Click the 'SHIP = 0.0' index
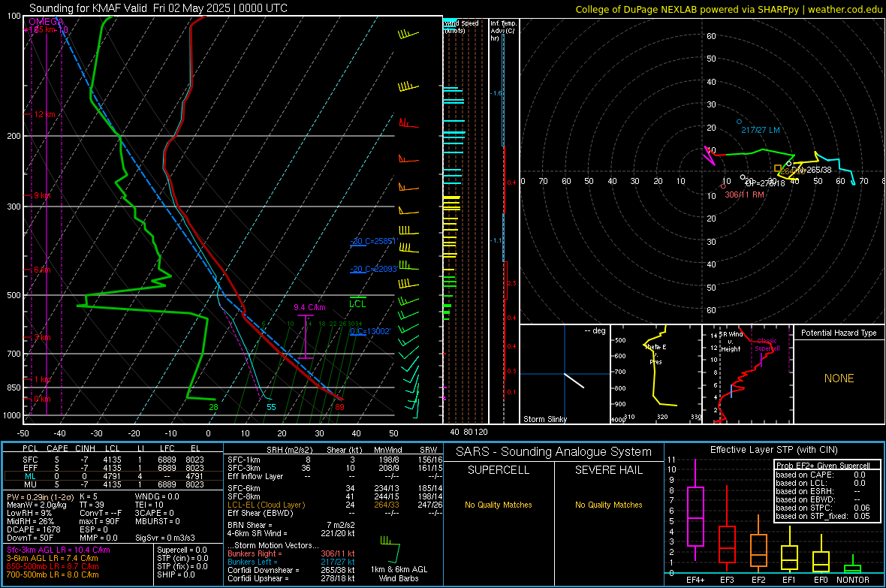Screen dimensions: 886x588 (x=176, y=574)
